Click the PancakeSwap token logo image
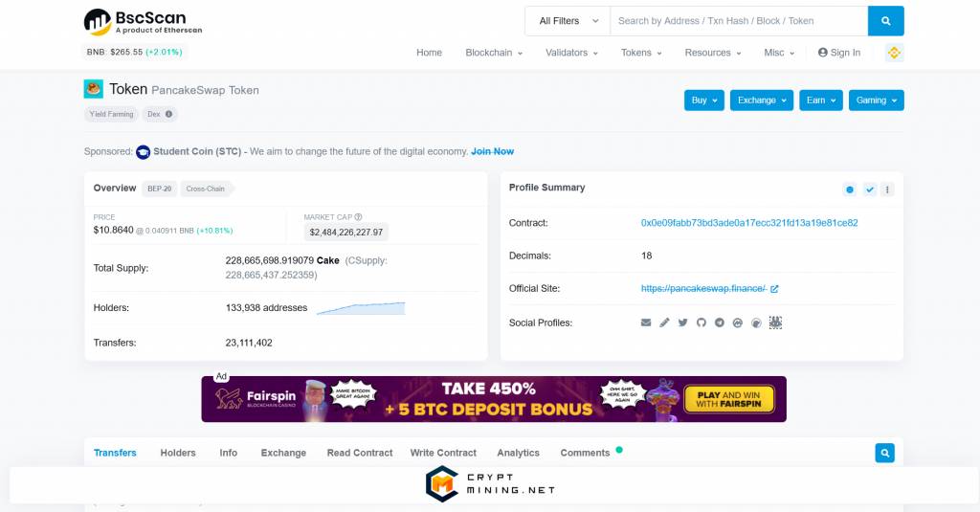This screenshot has height=512, width=980. pos(94,89)
